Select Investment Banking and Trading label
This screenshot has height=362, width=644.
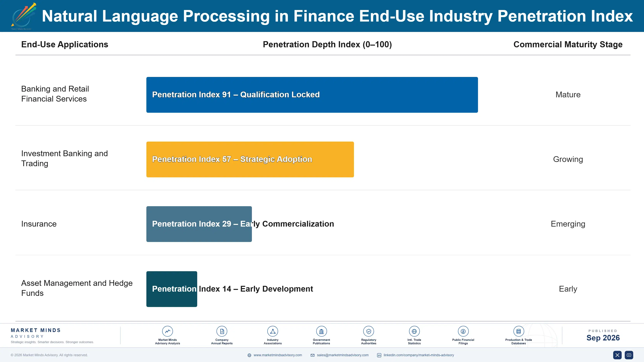click(65, 158)
